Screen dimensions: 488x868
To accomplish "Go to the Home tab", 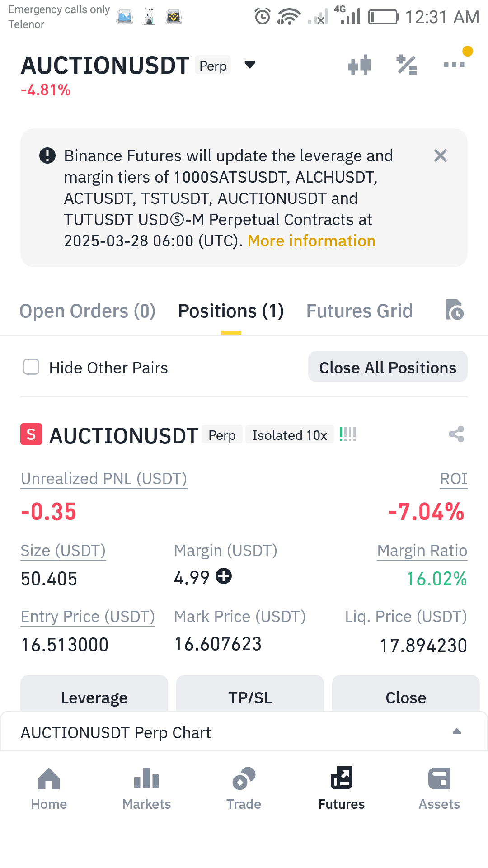I will tap(49, 788).
